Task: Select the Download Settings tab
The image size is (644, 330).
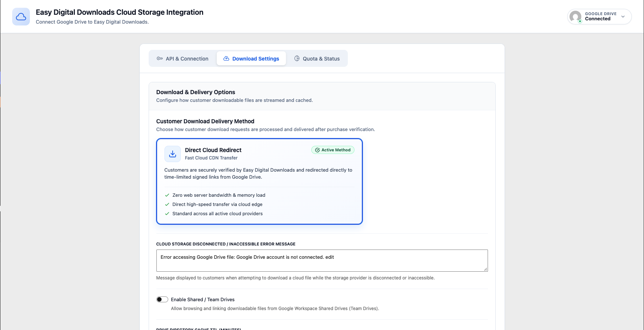Action: (x=251, y=59)
